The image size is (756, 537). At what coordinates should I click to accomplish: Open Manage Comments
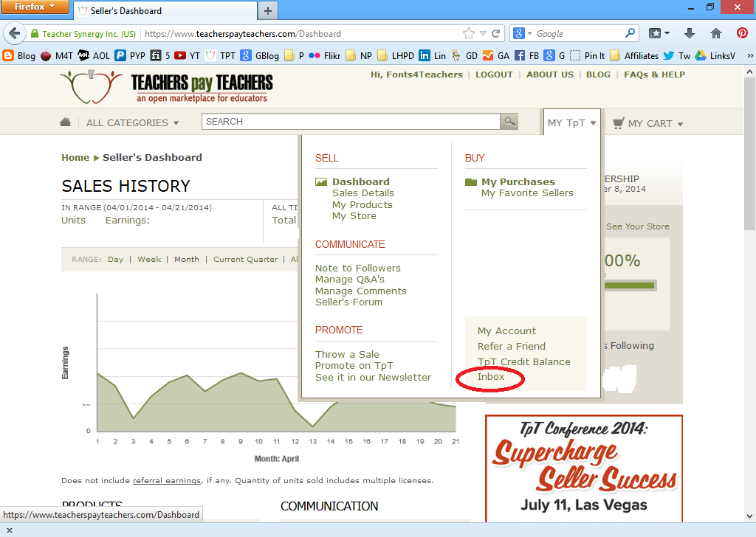point(360,291)
